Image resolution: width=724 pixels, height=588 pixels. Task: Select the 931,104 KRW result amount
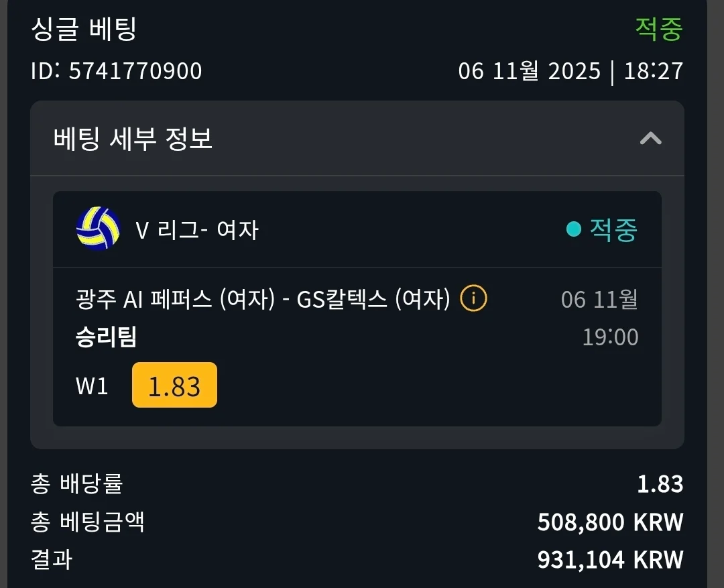pyautogui.click(x=610, y=559)
